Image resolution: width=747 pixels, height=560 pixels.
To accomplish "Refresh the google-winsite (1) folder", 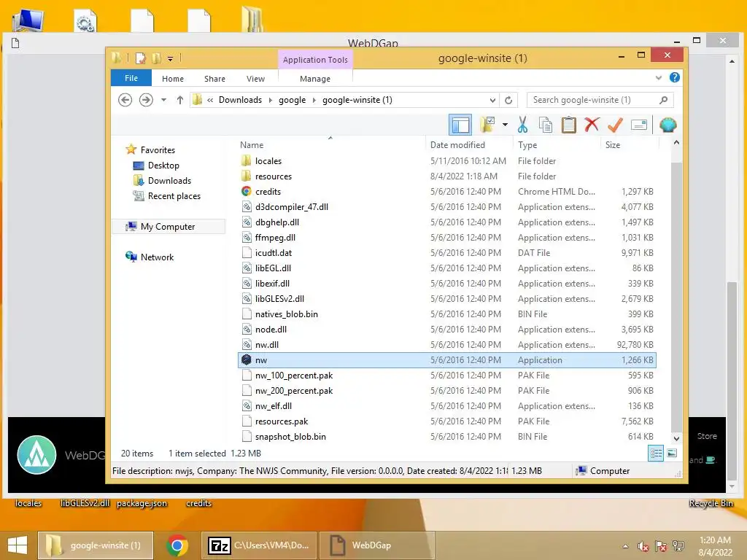I will click(x=508, y=100).
